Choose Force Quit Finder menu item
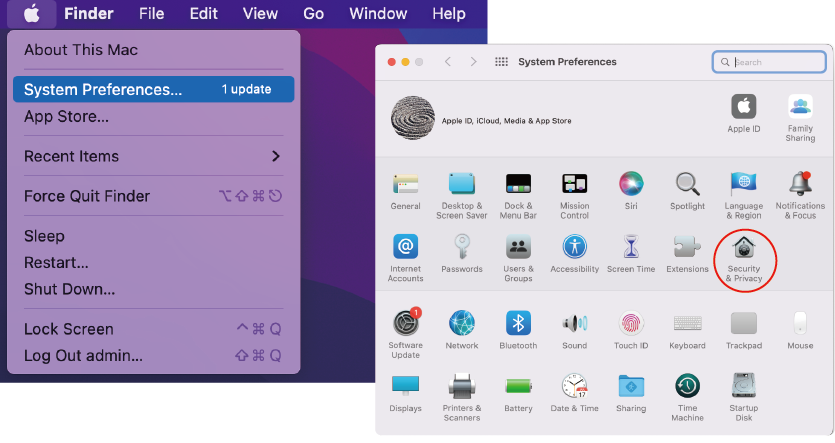Screen dimensions: 835x443 click(153, 196)
